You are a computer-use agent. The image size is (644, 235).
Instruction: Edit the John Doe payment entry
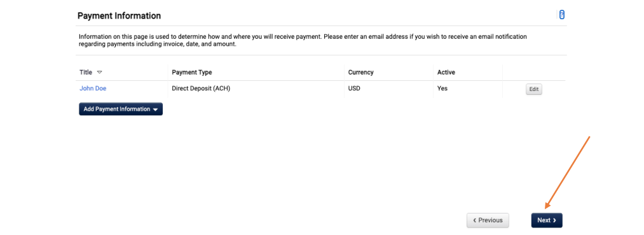point(534,89)
